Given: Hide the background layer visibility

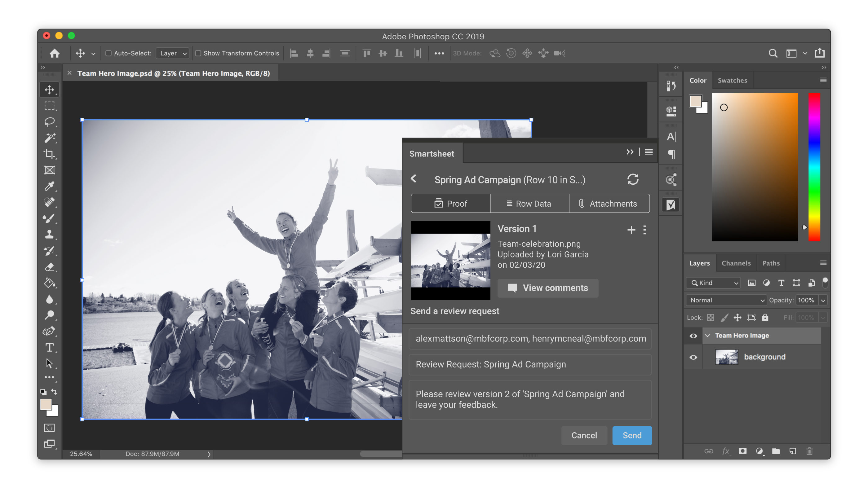Looking at the screenshot, I should tap(693, 357).
